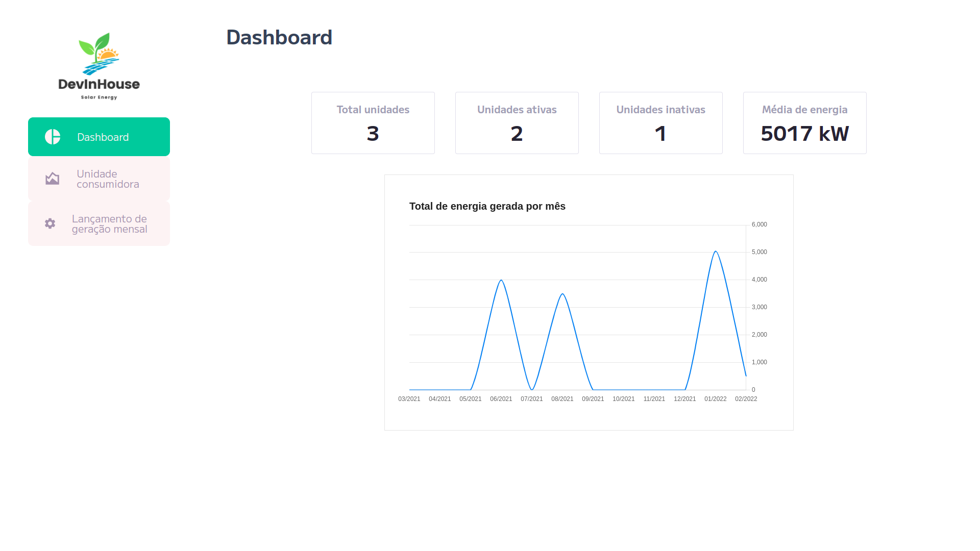Click the DevInHouse Solar Energy logo
The height and width of the screenshot is (551, 980).
coord(99,65)
